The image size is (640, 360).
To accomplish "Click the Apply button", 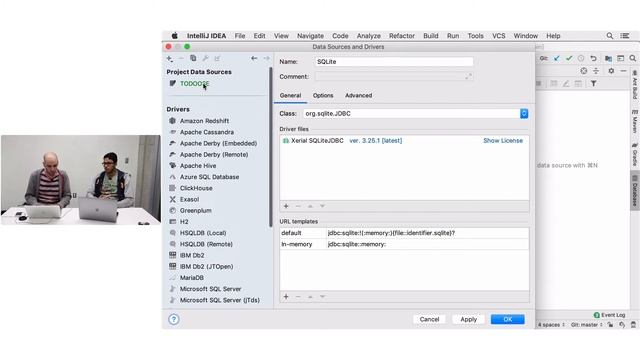I will coord(469,319).
